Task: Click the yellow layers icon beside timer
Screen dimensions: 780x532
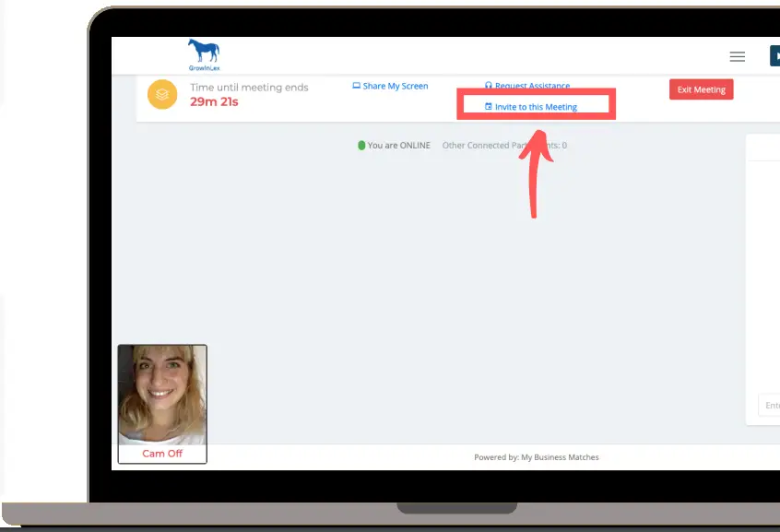Action: pos(162,94)
